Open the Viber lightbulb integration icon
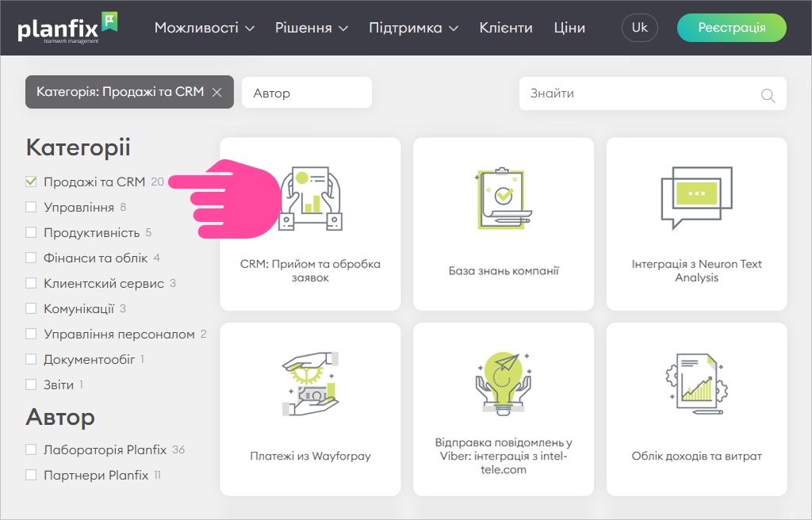812x520 pixels. coord(504,384)
